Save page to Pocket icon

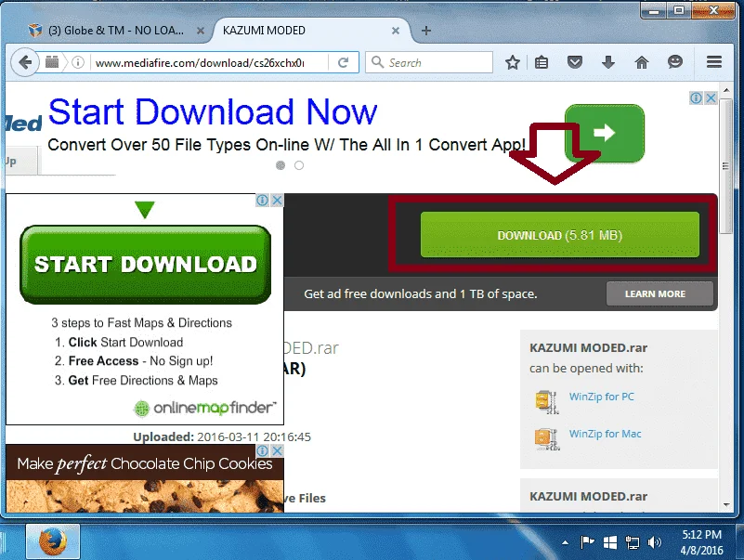[x=575, y=62]
